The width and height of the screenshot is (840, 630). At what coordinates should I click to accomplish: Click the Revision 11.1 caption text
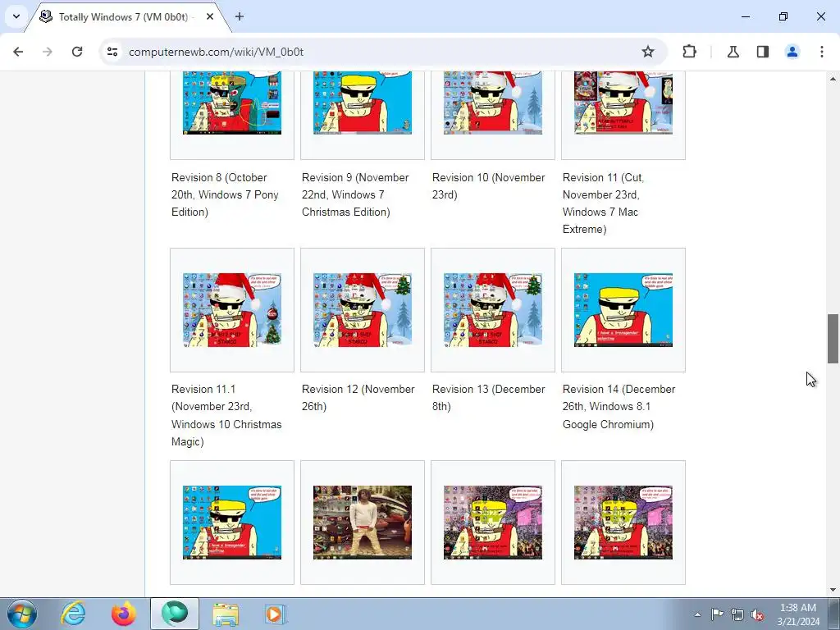[226, 415]
